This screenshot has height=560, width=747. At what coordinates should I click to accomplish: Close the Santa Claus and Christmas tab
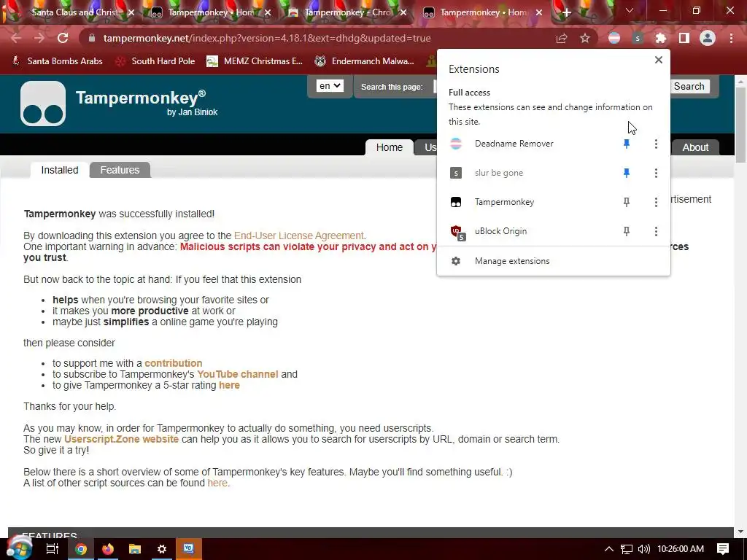pos(131,12)
